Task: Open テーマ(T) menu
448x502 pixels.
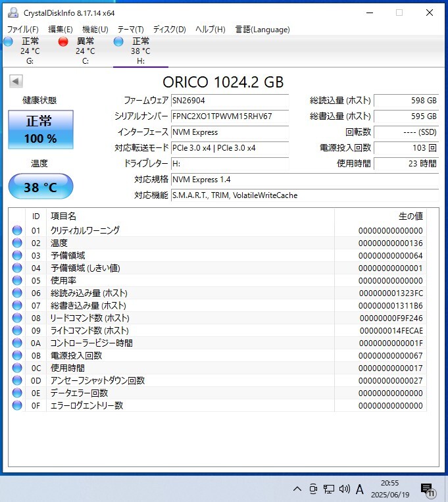Action: tap(130, 30)
